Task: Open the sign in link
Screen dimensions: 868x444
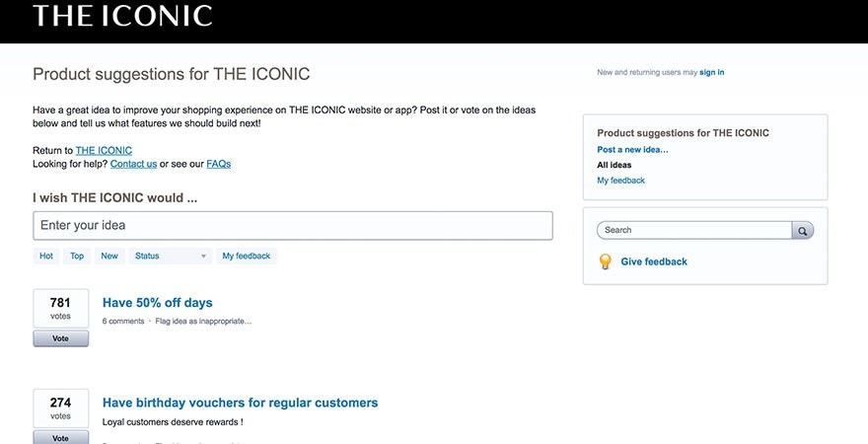Action: tap(712, 72)
